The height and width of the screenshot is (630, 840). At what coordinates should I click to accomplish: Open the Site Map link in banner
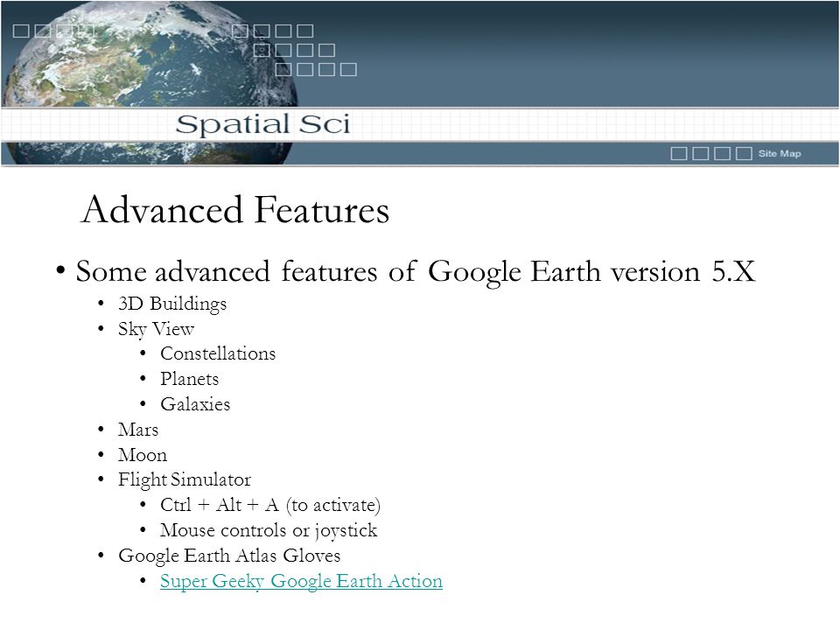coord(780,154)
